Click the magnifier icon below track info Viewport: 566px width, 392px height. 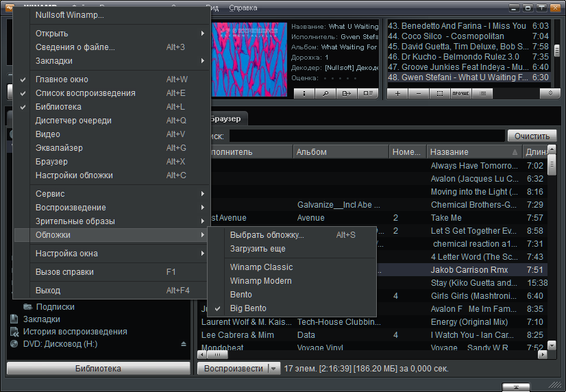click(325, 93)
